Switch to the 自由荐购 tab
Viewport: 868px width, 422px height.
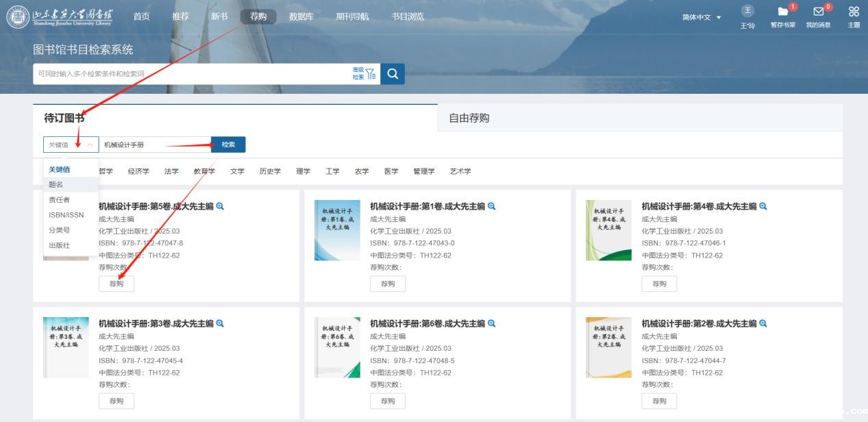click(469, 118)
